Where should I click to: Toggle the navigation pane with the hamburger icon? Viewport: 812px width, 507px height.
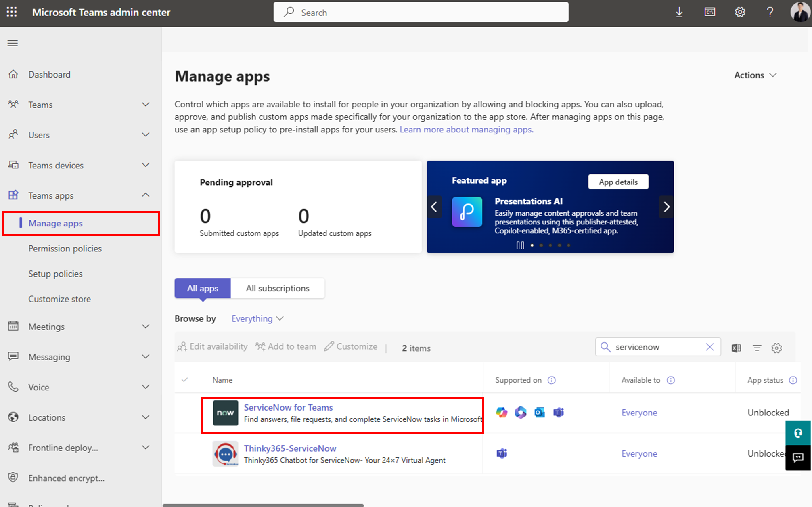13,43
